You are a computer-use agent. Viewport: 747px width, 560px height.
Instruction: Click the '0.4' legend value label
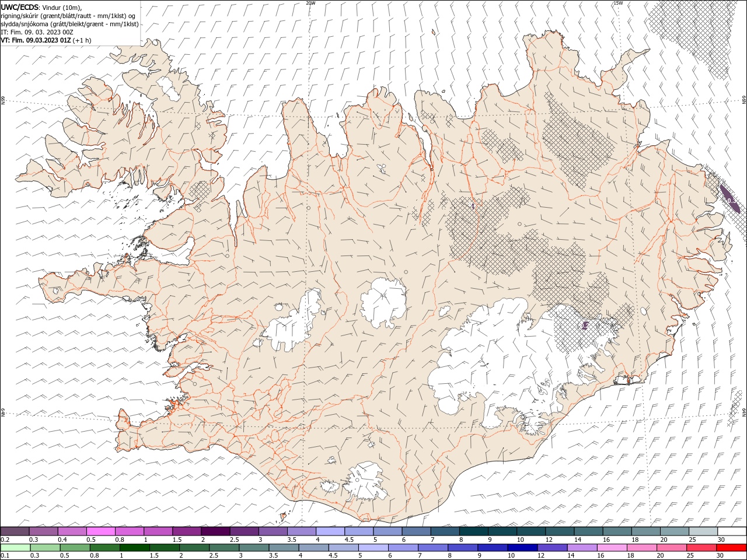[x=63, y=540]
